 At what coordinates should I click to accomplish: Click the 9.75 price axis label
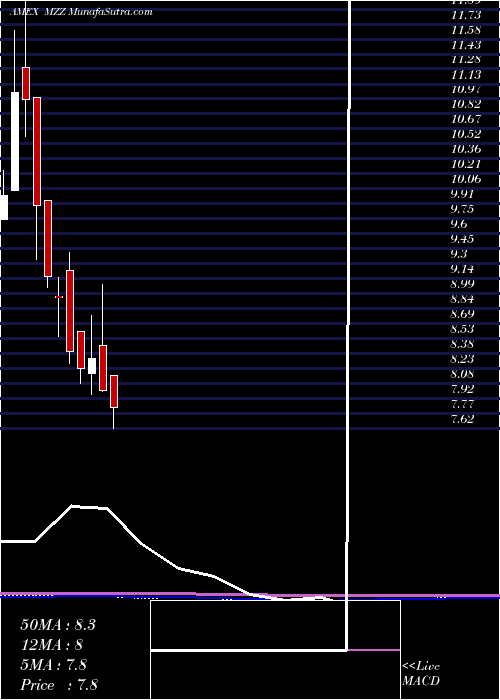462,209
